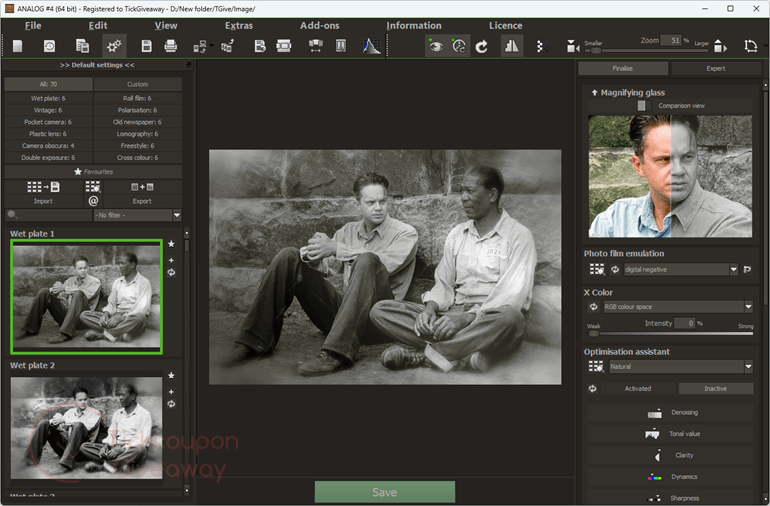Image resolution: width=770 pixels, height=506 pixels.
Task: Select the Camera obscura: 4 category
Action: [x=48, y=145]
